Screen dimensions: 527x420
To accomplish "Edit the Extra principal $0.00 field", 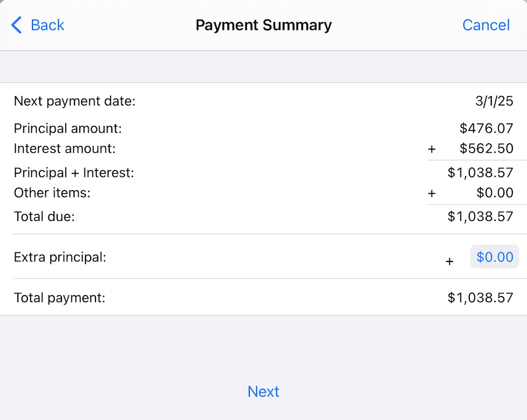I will [x=494, y=257].
